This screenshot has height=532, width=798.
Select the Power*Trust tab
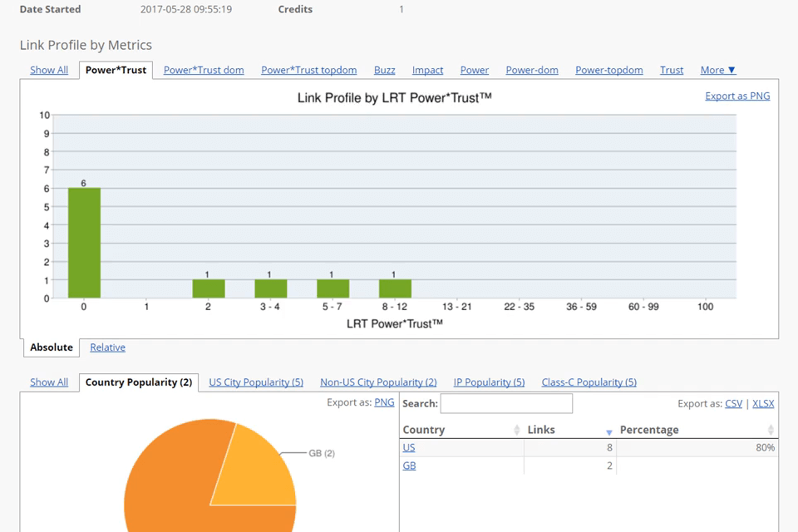(116, 70)
